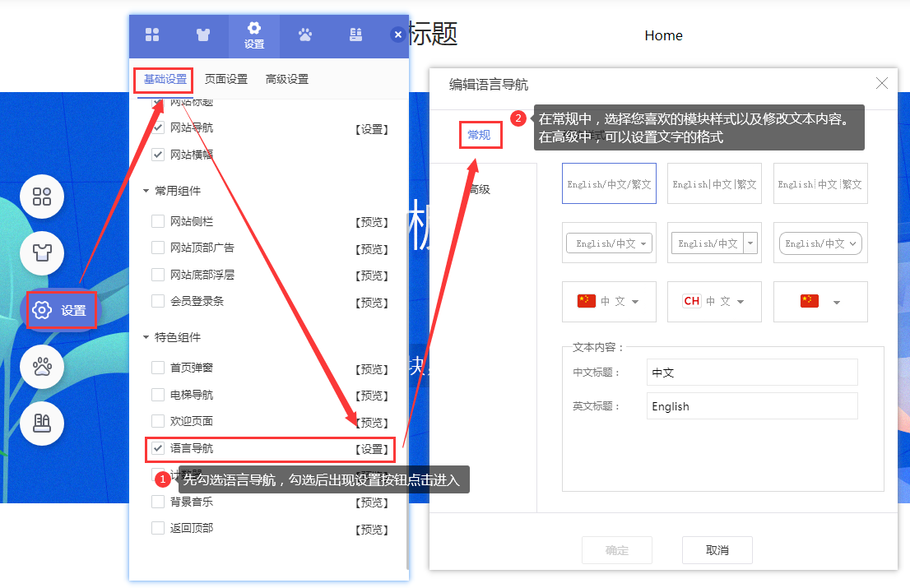The width and height of the screenshot is (910, 588).
Task: Click the 英文标题 input field
Action: pyautogui.click(x=752, y=406)
